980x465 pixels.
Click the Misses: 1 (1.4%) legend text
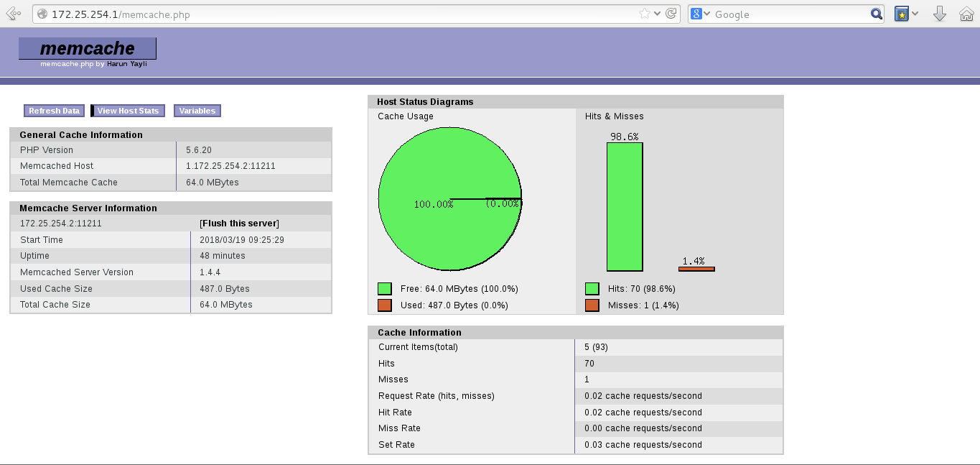pyautogui.click(x=643, y=305)
